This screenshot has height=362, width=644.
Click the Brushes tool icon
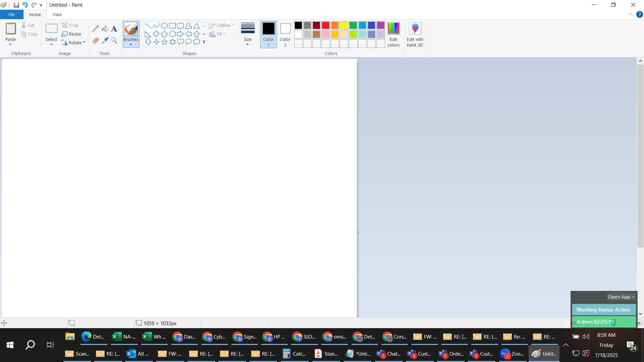coord(131,29)
